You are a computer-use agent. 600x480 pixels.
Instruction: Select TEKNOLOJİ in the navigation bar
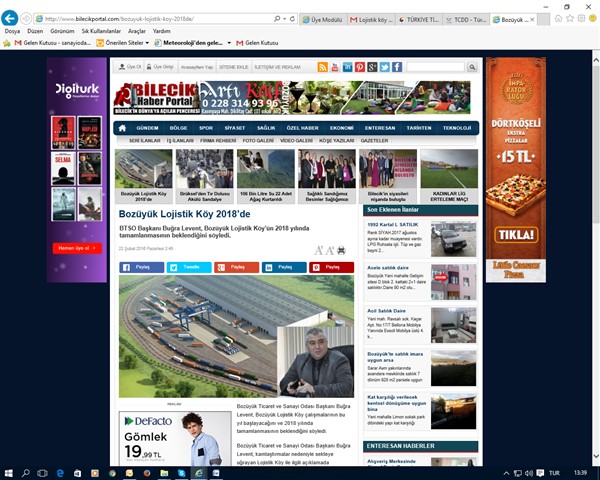click(x=457, y=128)
